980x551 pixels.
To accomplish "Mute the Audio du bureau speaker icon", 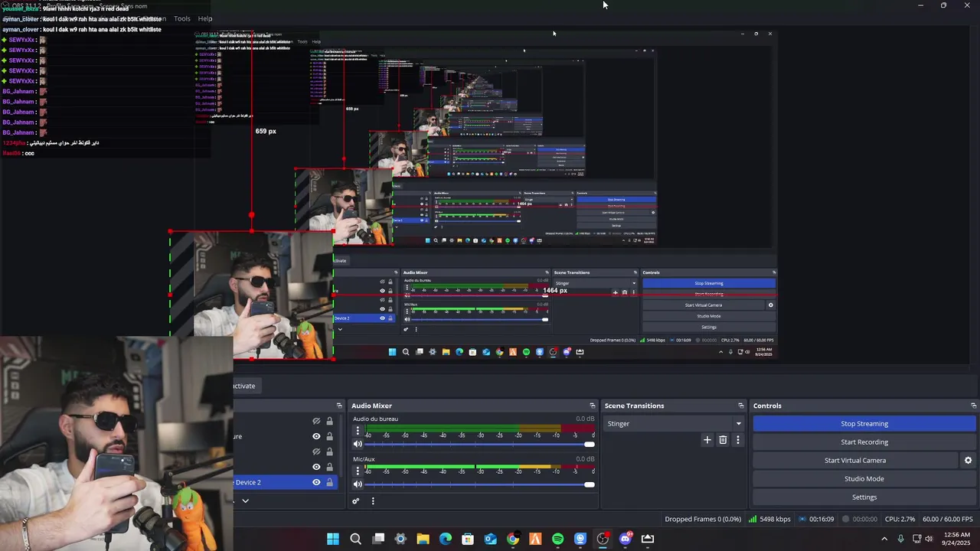I will [358, 444].
